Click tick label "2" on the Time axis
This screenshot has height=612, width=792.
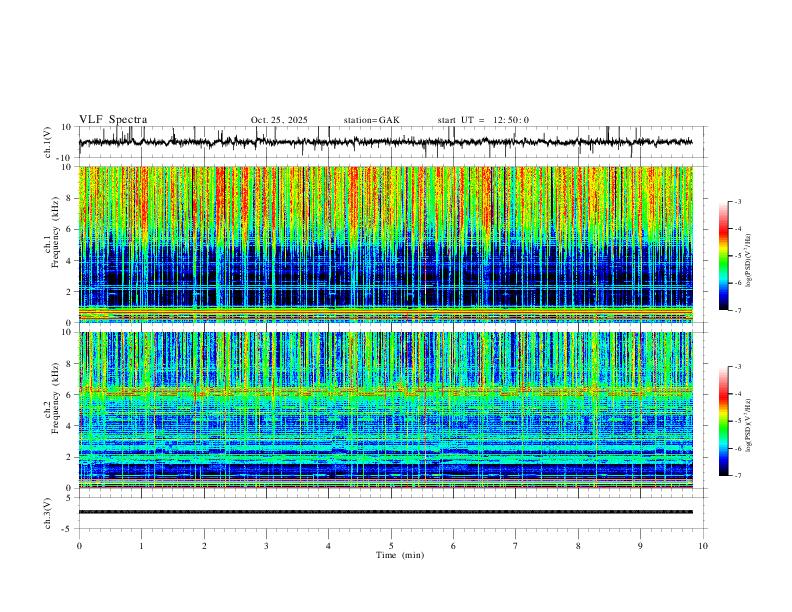pyautogui.click(x=204, y=546)
